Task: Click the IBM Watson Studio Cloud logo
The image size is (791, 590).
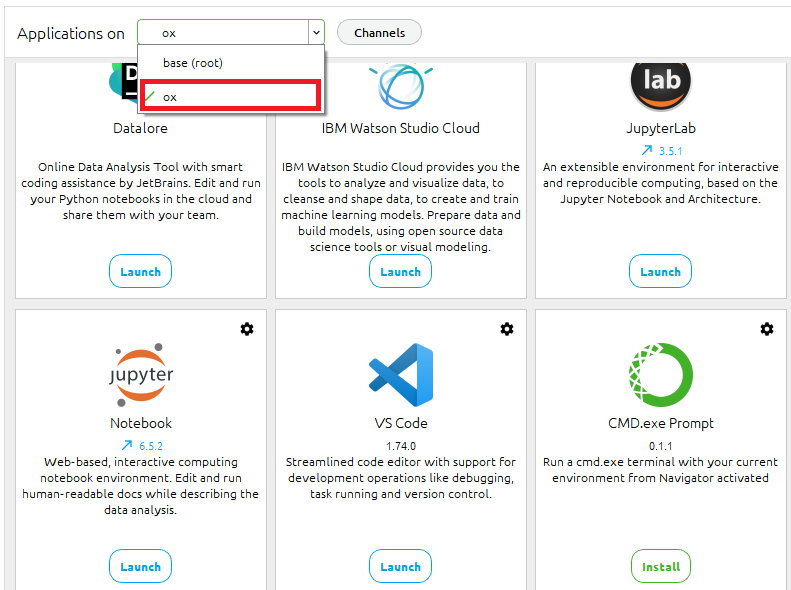Action: (401, 86)
